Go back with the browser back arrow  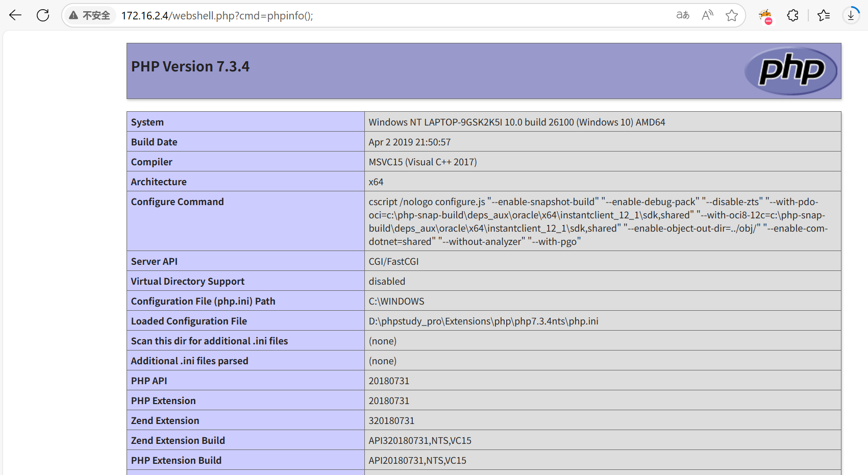15,15
